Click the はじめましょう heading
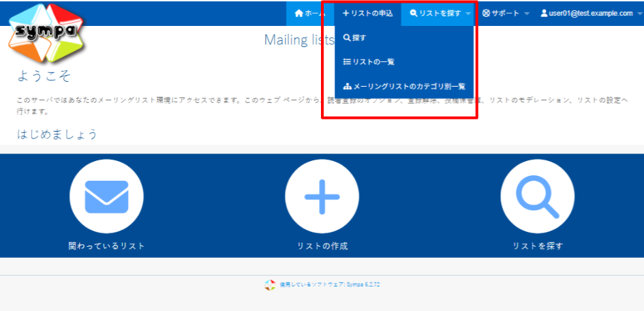 [x=57, y=134]
